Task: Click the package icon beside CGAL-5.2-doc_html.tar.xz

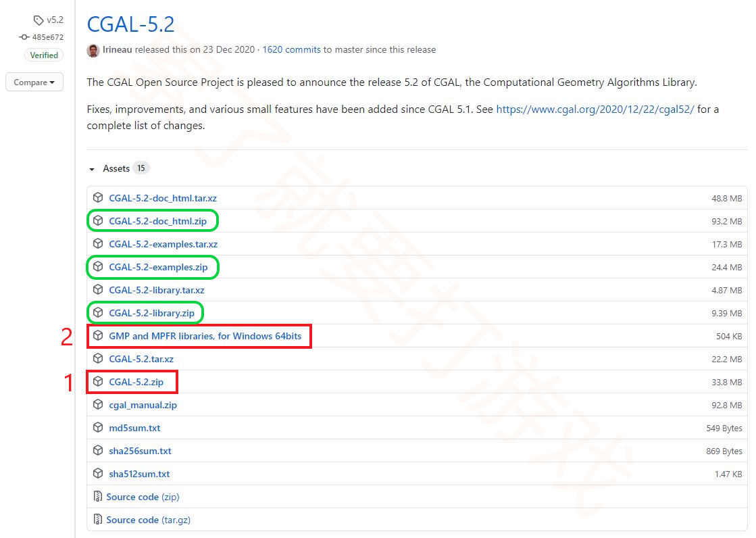Action: coord(98,197)
